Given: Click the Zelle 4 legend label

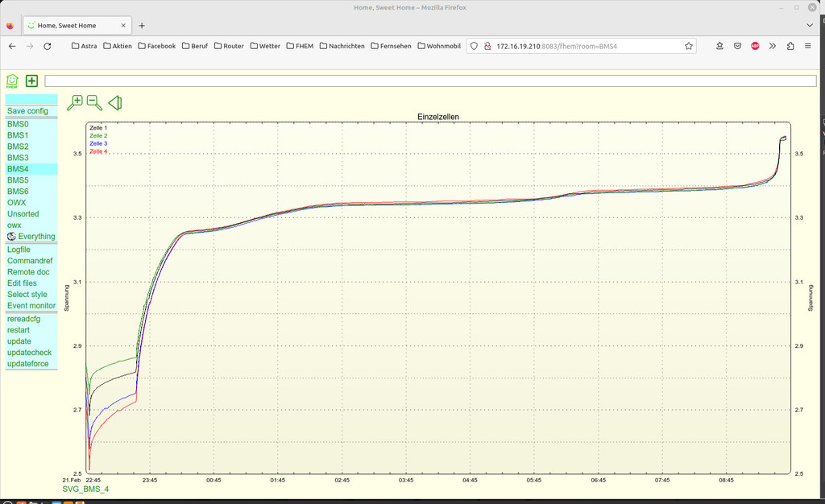Looking at the screenshot, I should (x=98, y=151).
